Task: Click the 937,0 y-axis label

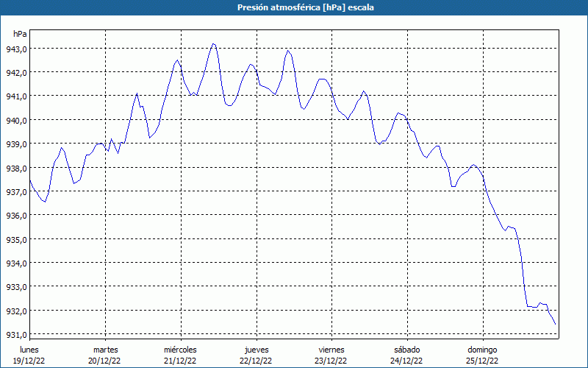Action: pos(16,191)
